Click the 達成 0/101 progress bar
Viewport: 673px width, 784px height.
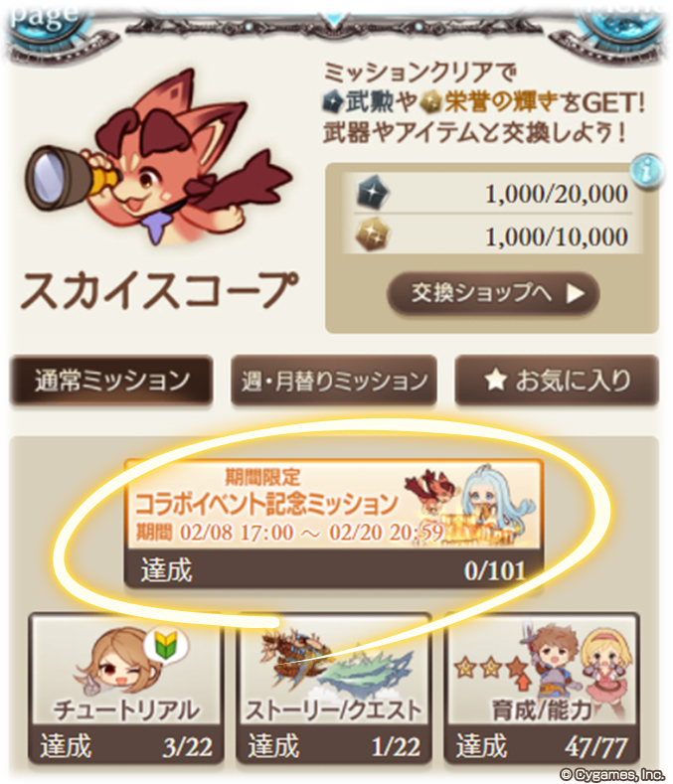click(x=334, y=569)
